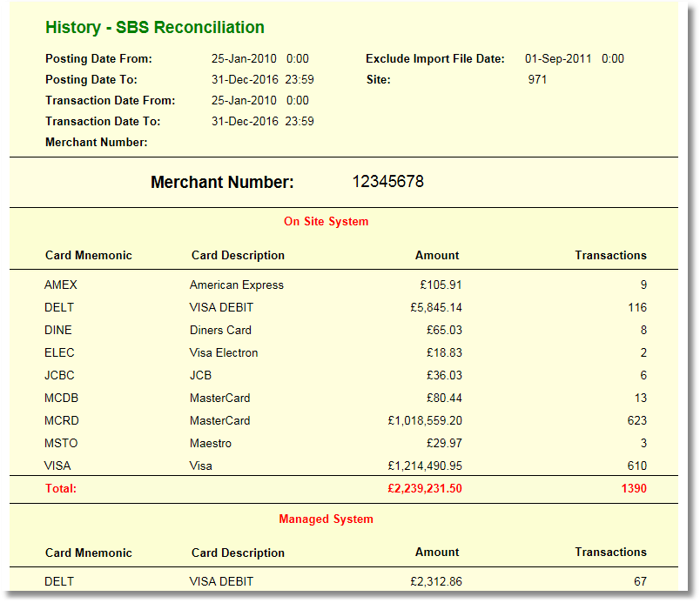This screenshot has width=700, height=603.
Task: Click the History - SBS Reconciliation title
Action: point(155,28)
